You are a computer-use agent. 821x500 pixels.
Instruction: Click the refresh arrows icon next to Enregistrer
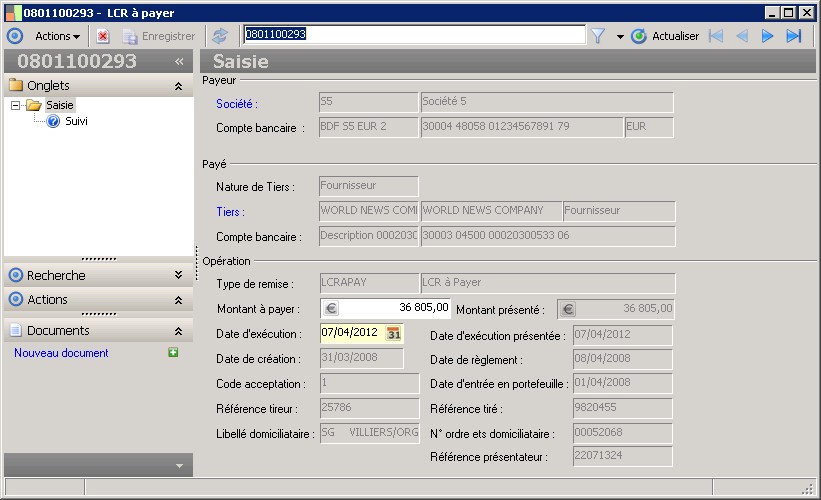[220, 36]
